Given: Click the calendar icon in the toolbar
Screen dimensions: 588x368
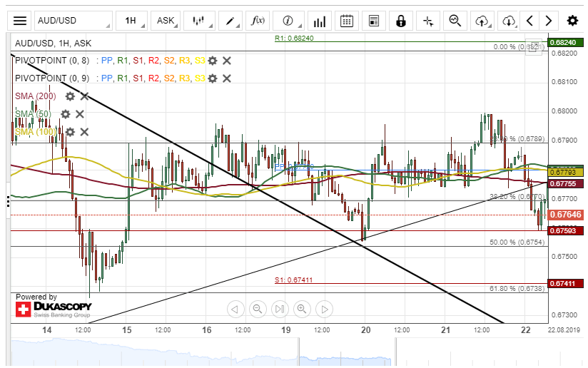Looking at the screenshot, I should 346,21.
